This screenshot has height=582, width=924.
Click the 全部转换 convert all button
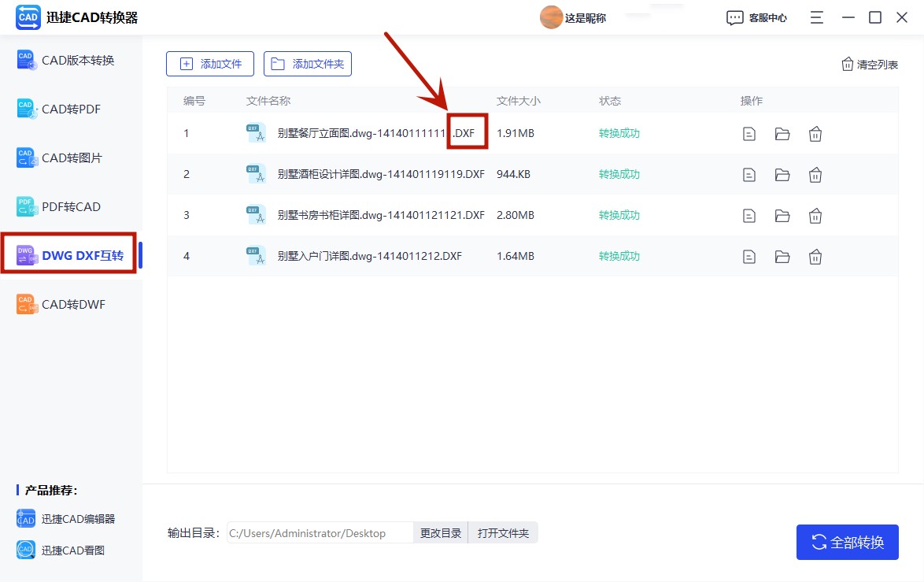pos(848,542)
